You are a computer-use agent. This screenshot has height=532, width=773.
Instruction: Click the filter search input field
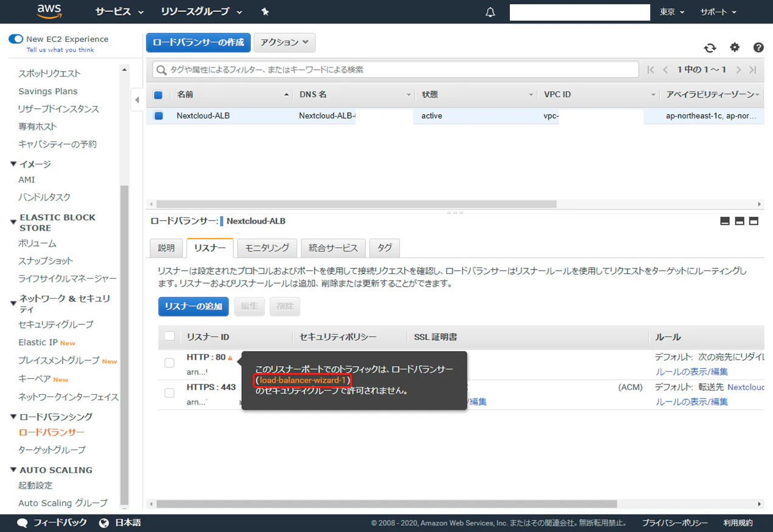pos(395,70)
